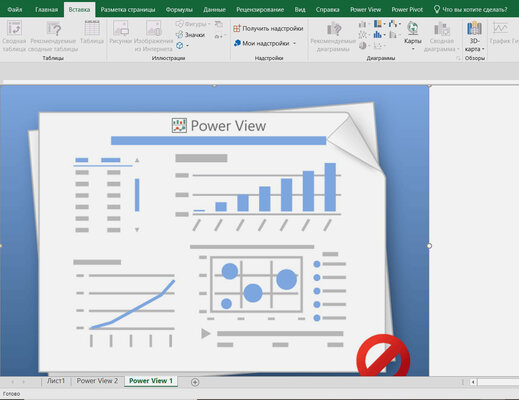Expand the Карты dropdown arrow

[x=413, y=49]
